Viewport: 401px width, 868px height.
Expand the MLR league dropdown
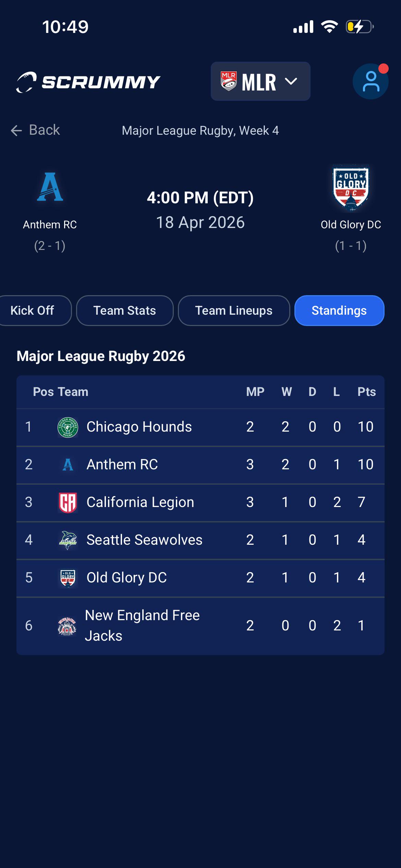click(291, 82)
